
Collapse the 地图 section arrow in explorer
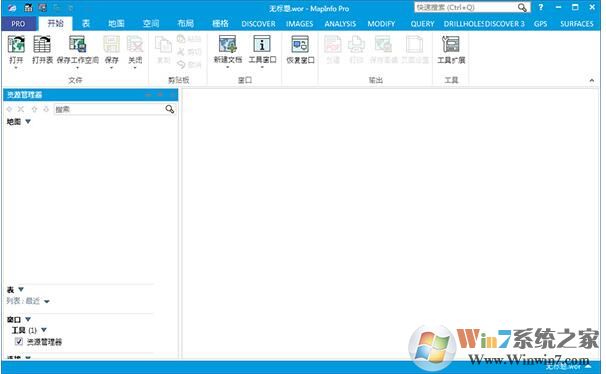(x=28, y=122)
